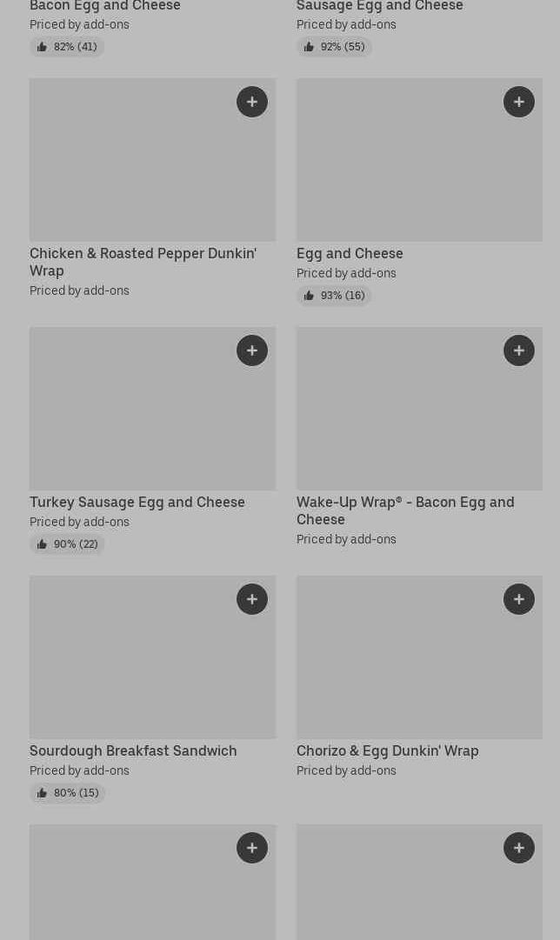This screenshot has width=560, height=940.
Task: Select Turkey Sausage Egg and Cheese title
Action: click(137, 502)
